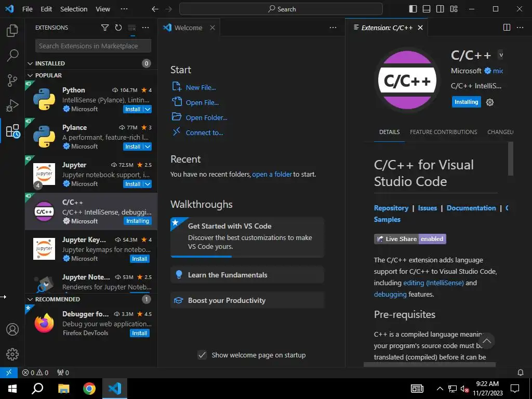This screenshot has height=399, width=532.
Task: Open the Explorer view in activity bar
Action: click(x=12, y=31)
